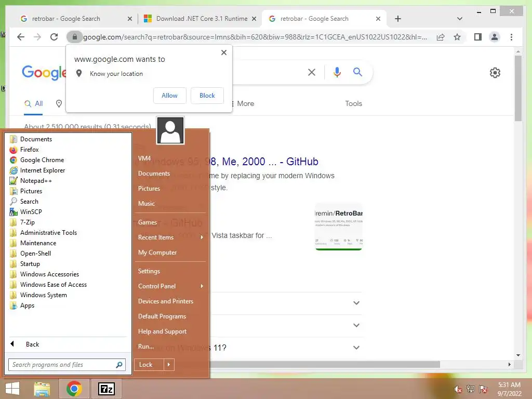
Task: Open the More search filters dropdown
Action: (242, 103)
